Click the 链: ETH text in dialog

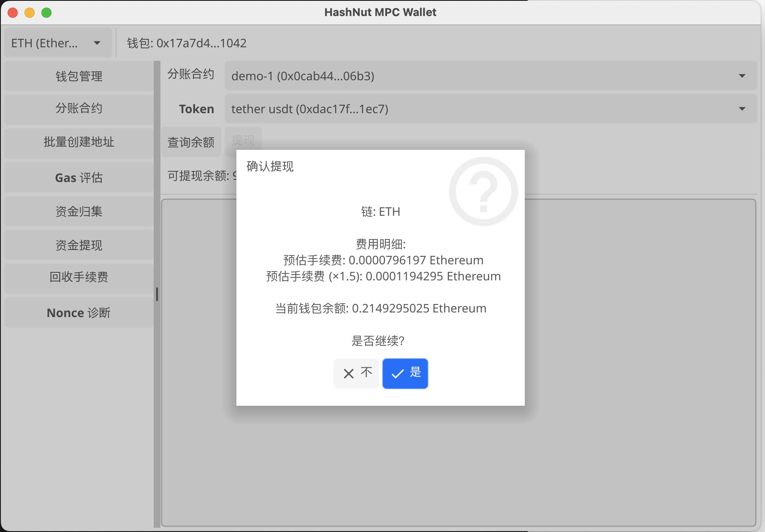[380, 212]
